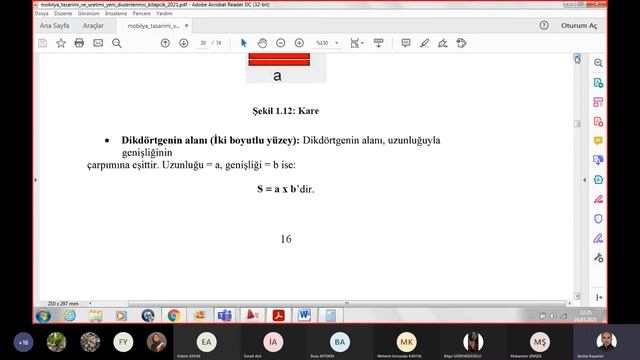Screen dimensions: 640x360
Task: Zoom out with the minus circle button
Action: coord(280,43)
